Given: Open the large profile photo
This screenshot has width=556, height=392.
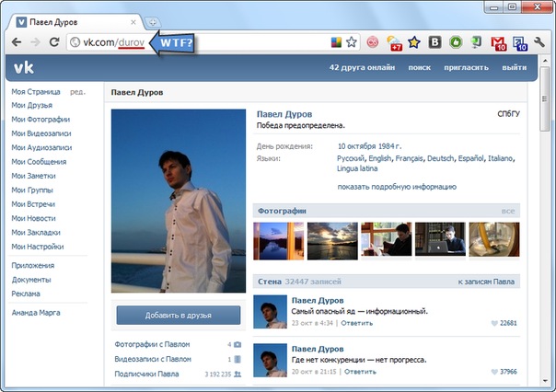Looking at the screenshot, I should (179, 201).
